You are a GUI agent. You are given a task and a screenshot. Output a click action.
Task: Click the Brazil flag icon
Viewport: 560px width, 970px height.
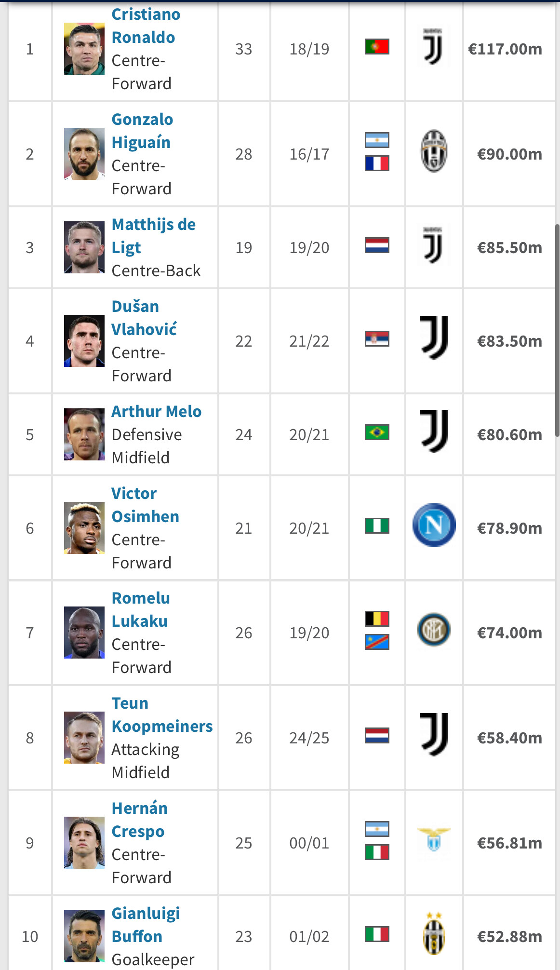pyautogui.click(x=377, y=432)
